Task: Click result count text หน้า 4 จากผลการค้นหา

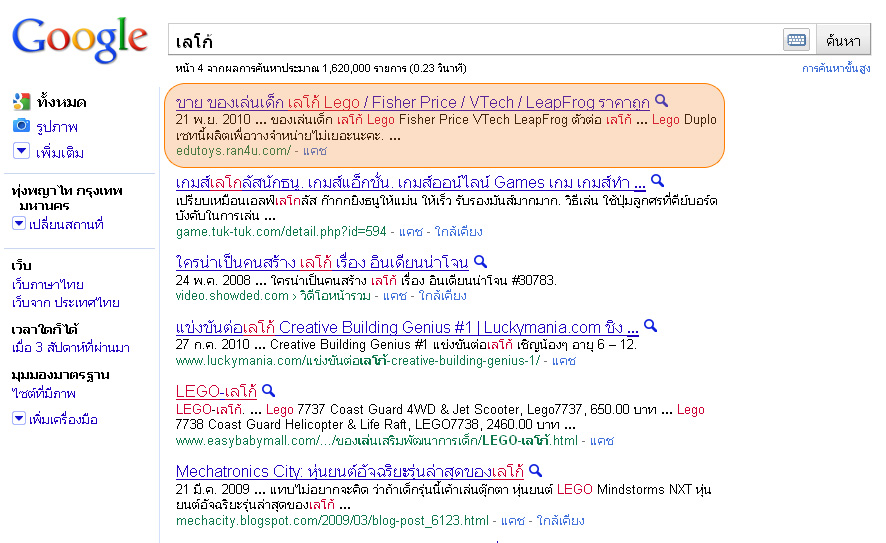Action: click(x=320, y=68)
